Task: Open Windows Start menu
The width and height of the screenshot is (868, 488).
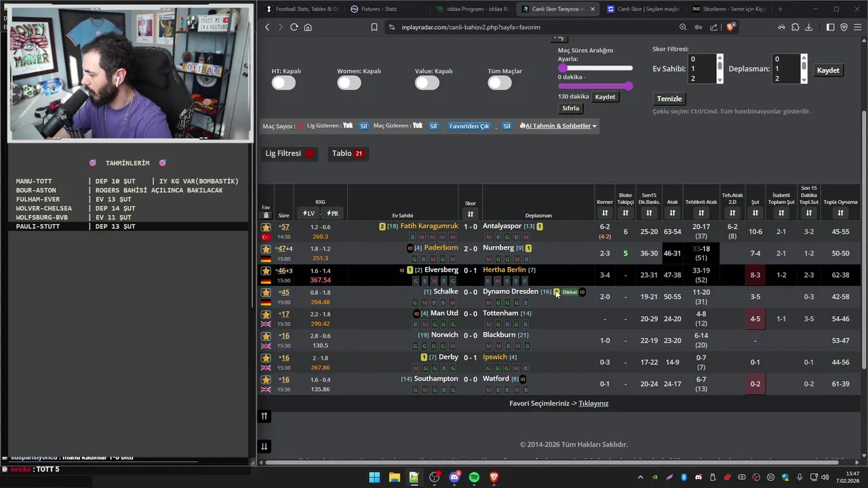Action: (374, 477)
